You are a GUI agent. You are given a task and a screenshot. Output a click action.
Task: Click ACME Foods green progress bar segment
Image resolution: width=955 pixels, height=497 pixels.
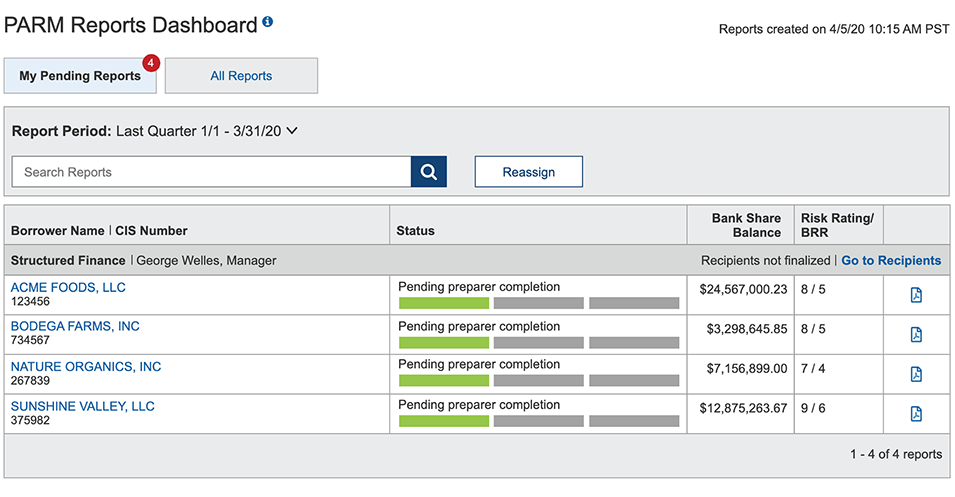[444, 303]
